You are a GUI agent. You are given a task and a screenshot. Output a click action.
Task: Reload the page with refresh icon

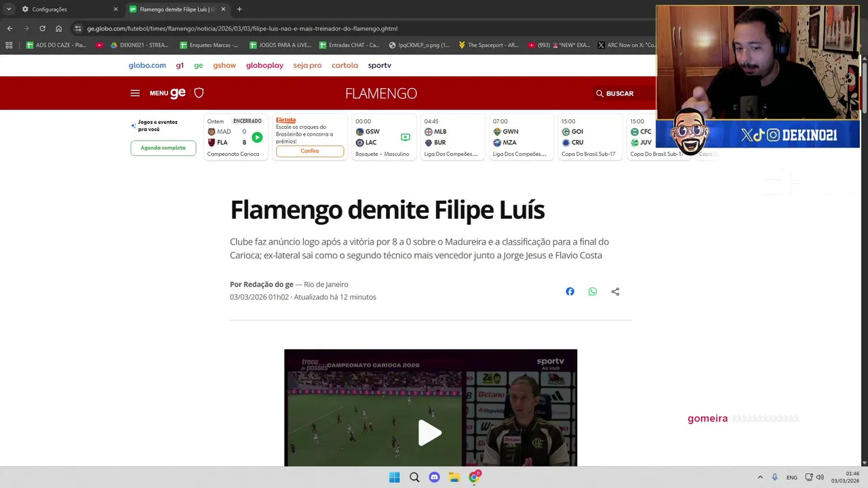point(42,28)
